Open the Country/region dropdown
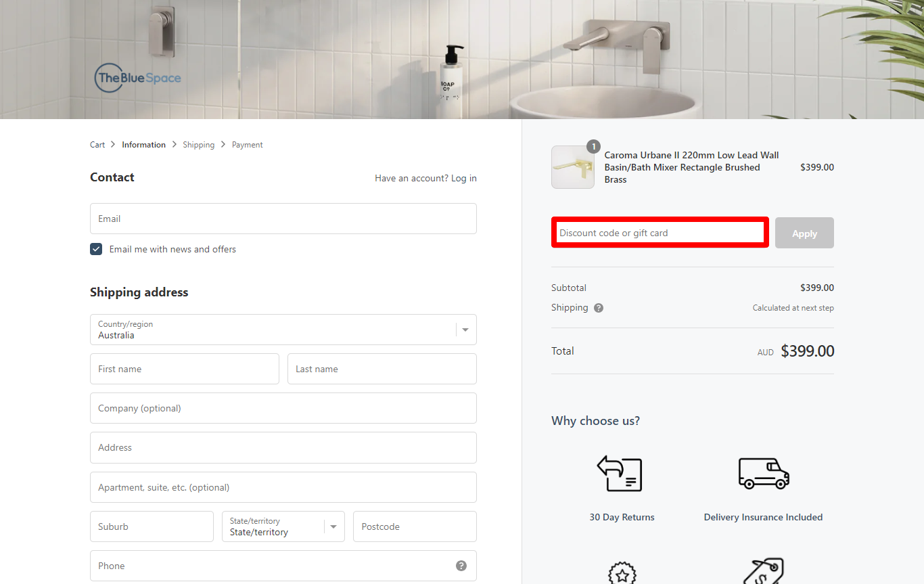 coord(283,330)
